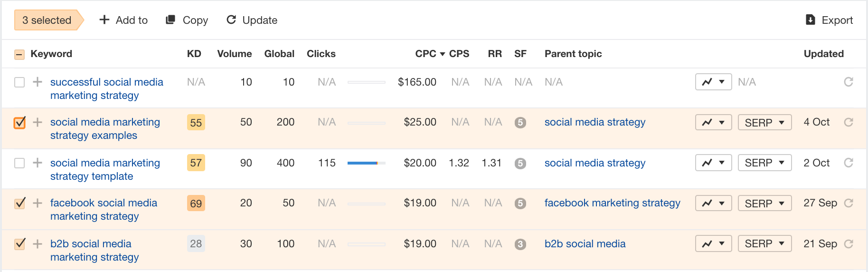
Task: Toggle the select-all checkbox in header
Action: [x=19, y=54]
